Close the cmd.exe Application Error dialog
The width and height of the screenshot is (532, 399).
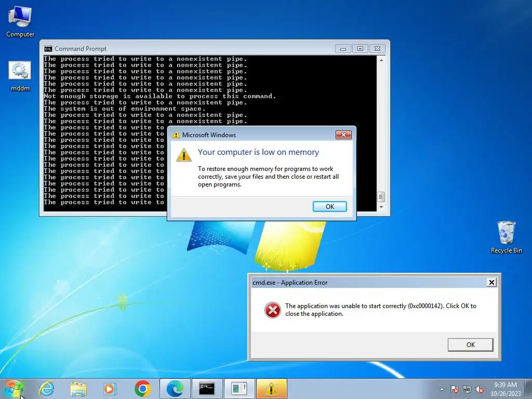pyautogui.click(x=491, y=282)
